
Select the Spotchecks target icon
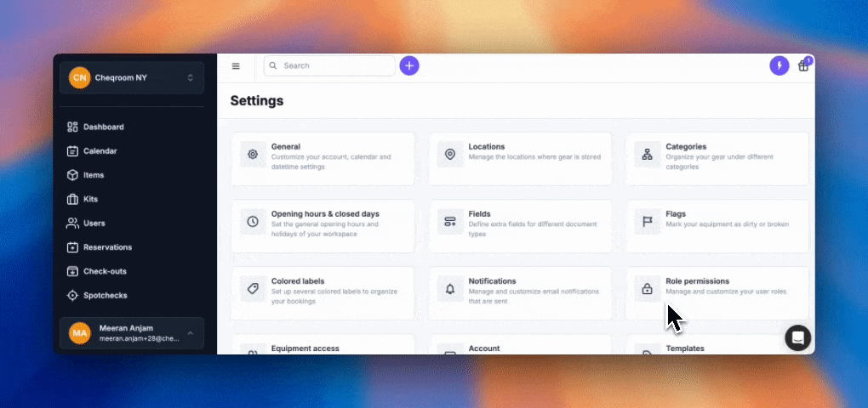pos(72,295)
